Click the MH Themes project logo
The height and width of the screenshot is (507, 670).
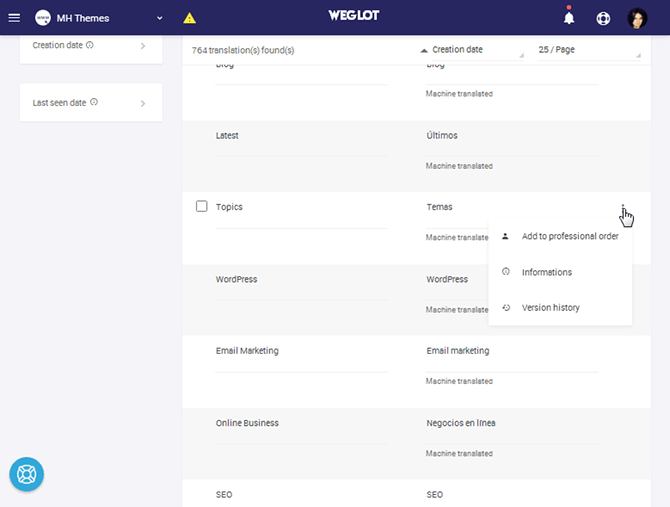(x=43, y=18)
